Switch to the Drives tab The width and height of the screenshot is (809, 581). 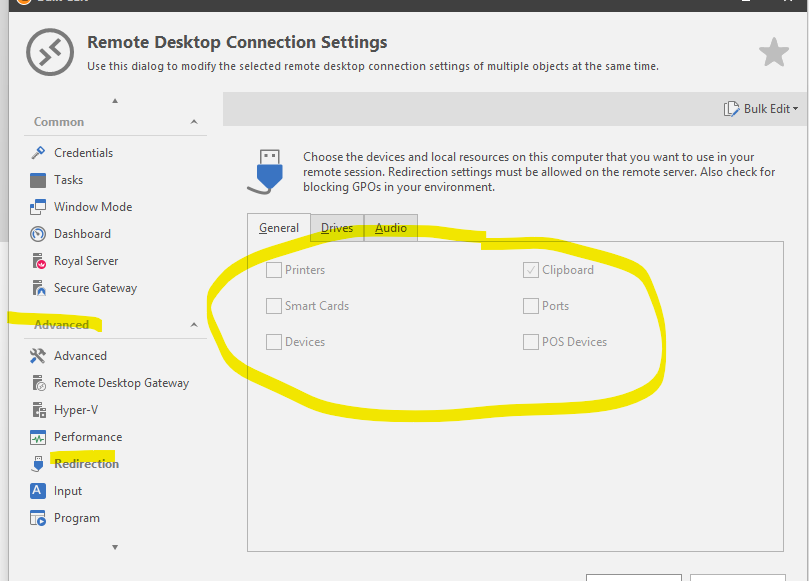click(337, 228)
